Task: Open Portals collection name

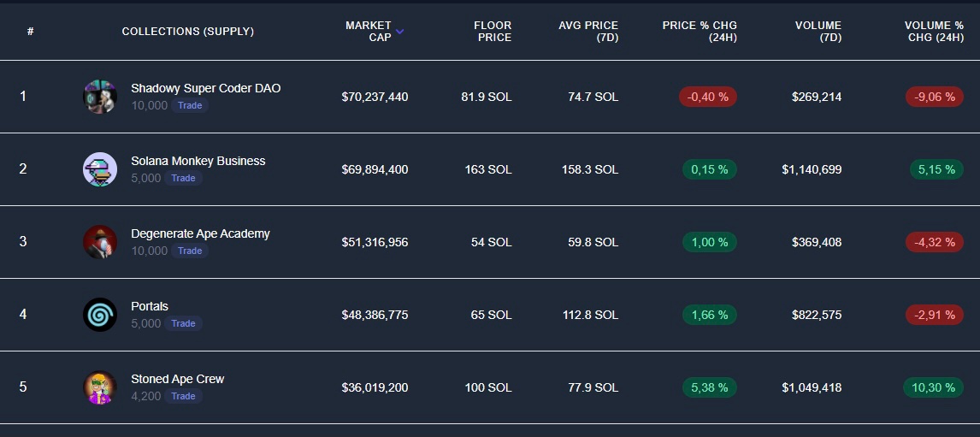Action: point(150,306)
